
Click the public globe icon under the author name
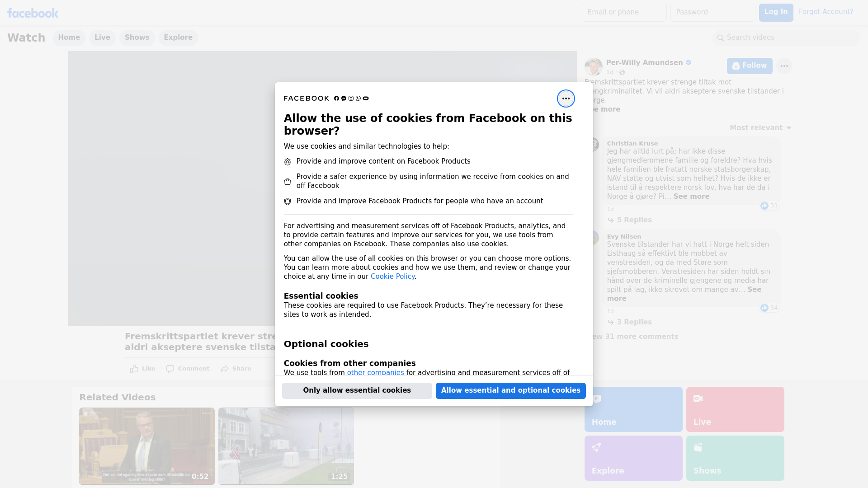622,72
